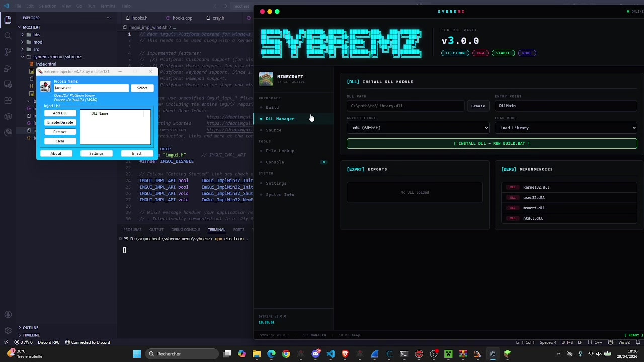The image size is (644, 362).
Task: Open the Build page in Sybremz sidebar
Action: coord(294,107)
